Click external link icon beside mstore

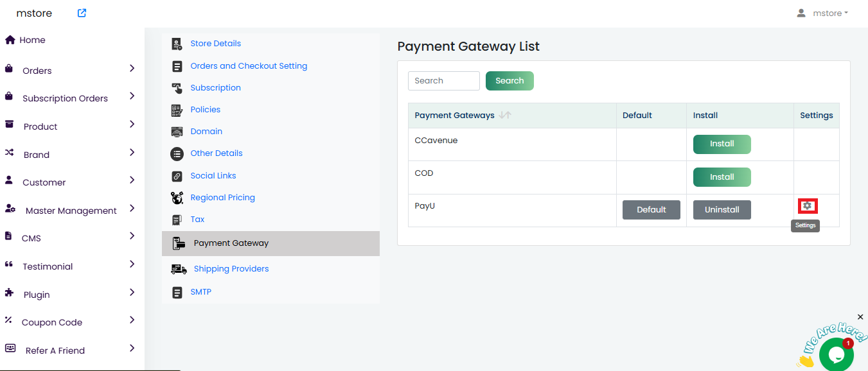[82, 13]
